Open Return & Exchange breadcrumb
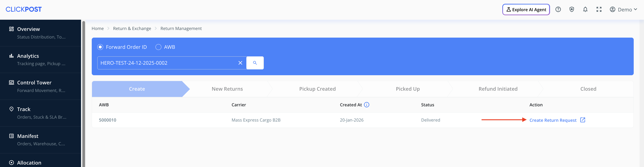 tap(132, 28)
